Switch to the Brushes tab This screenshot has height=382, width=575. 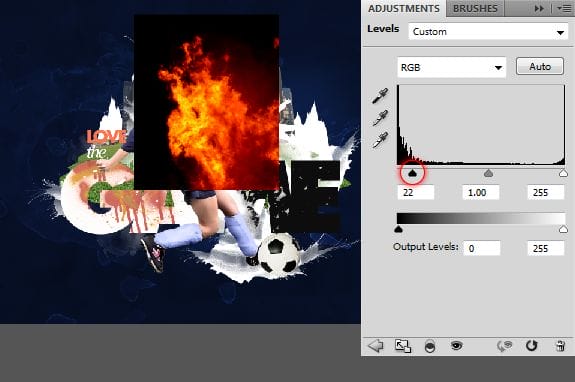click(475, 8)
